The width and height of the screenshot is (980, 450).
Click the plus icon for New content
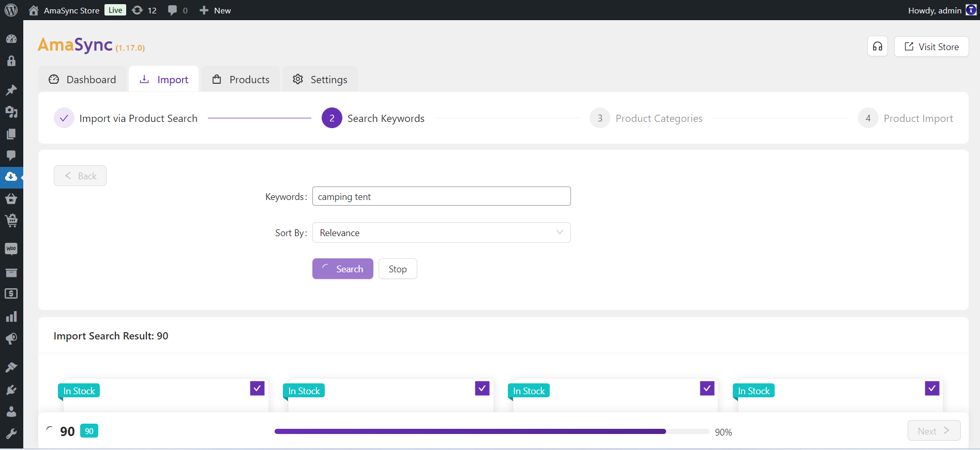click(x=204, y=10)
